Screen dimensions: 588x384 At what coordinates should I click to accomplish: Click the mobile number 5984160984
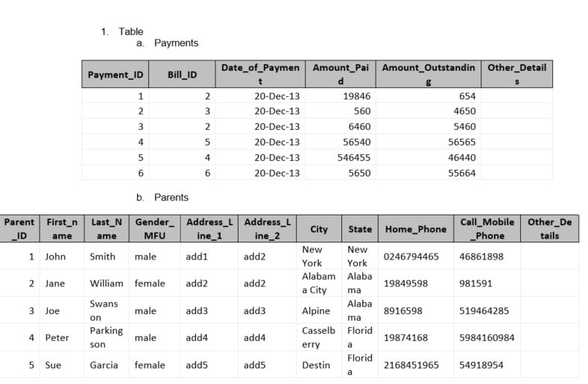click(487, 338)
